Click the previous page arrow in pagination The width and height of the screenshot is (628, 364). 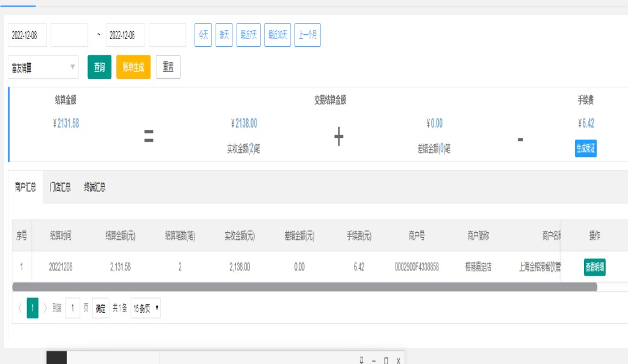click(19, 308)
